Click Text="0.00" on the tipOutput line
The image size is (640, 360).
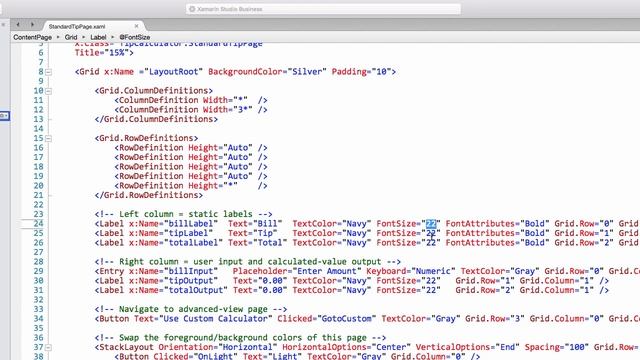tap(260, 281)
